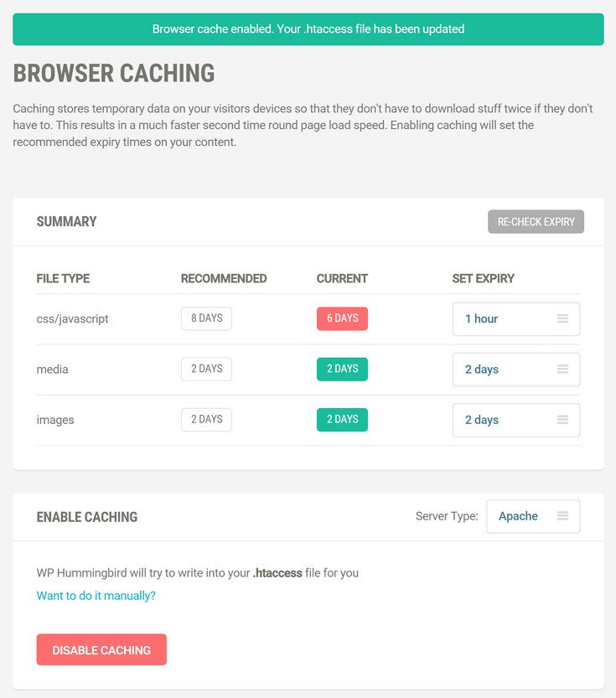Click the 8 DAYS recommended badge
This screenshot has height=698, width=616.
pos(206,318)
